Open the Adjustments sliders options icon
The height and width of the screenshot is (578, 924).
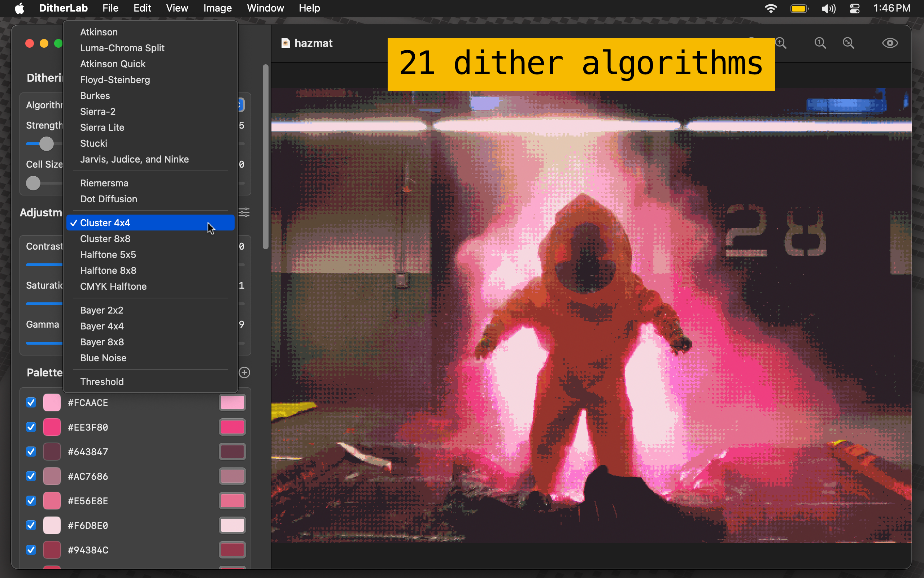[244, 212]
